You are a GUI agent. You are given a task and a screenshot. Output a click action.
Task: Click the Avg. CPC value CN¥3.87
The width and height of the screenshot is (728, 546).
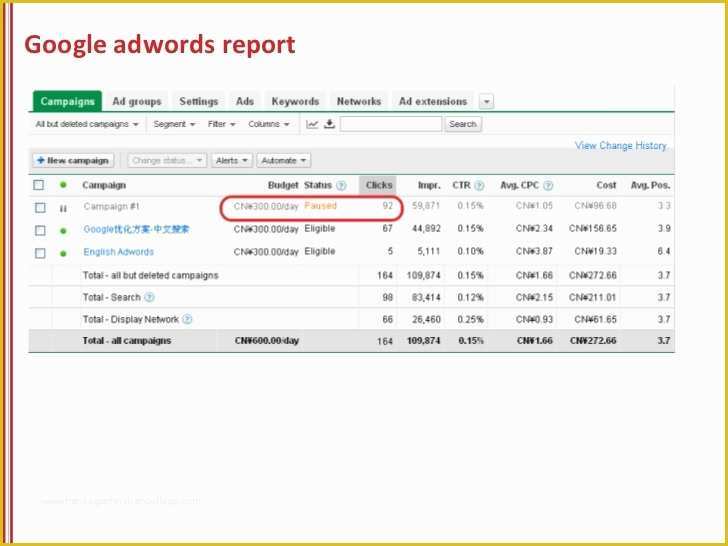534,251
